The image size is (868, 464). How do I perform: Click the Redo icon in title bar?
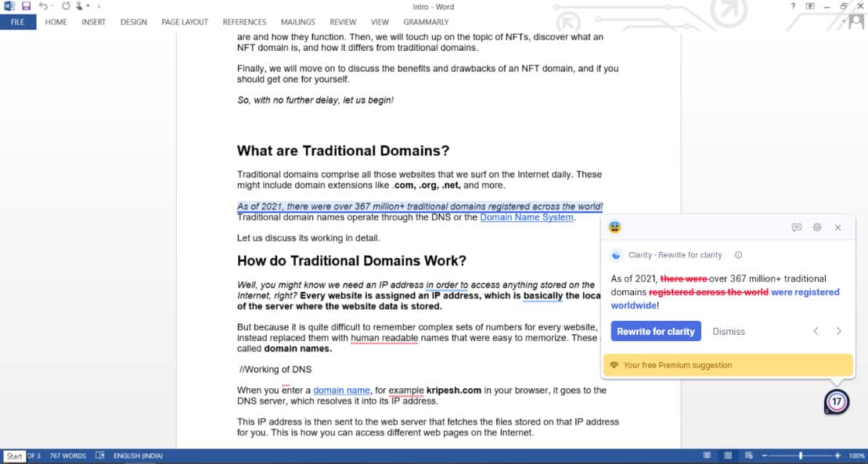pos(66,6)
